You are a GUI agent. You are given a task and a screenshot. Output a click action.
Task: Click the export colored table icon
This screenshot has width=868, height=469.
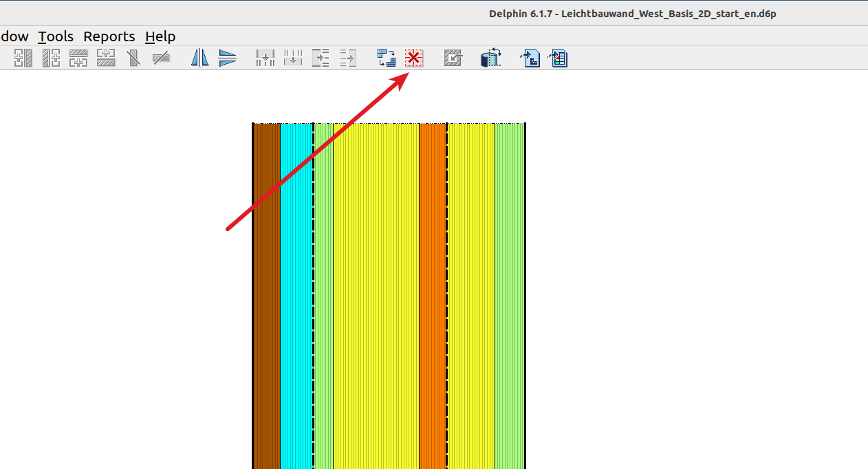coord(557,58)
